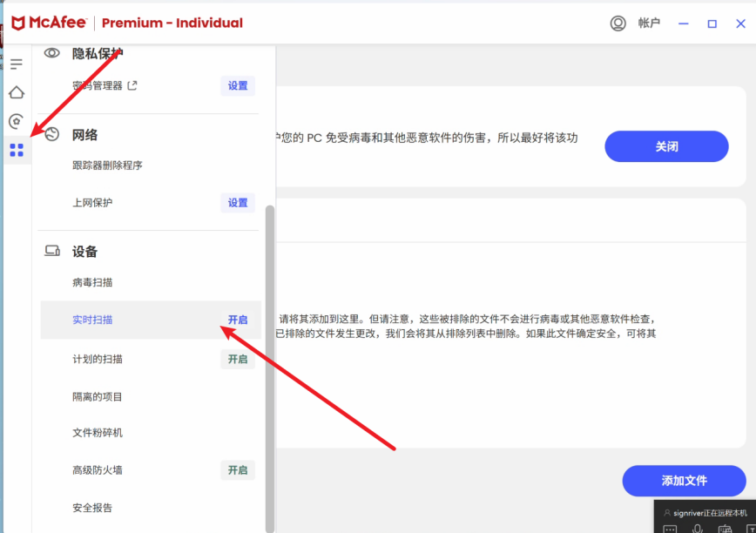The height and width of the screenshot is (533, 756).
Task: Open 高级防火墙 item
Action: click(98, 470)
